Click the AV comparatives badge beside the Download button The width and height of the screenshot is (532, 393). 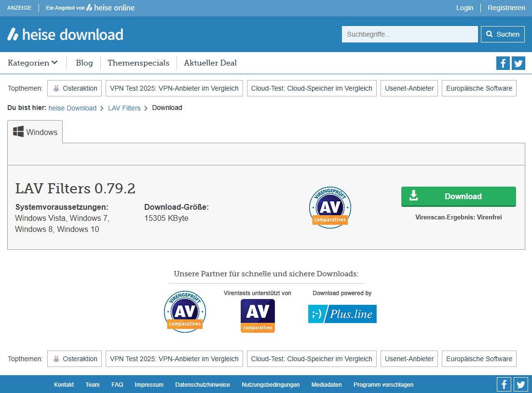pos(330,207)
